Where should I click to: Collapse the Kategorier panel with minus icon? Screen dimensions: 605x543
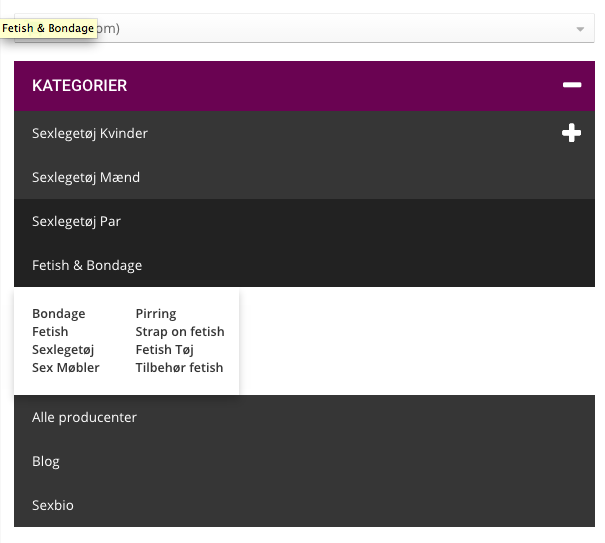click(572, 86)
